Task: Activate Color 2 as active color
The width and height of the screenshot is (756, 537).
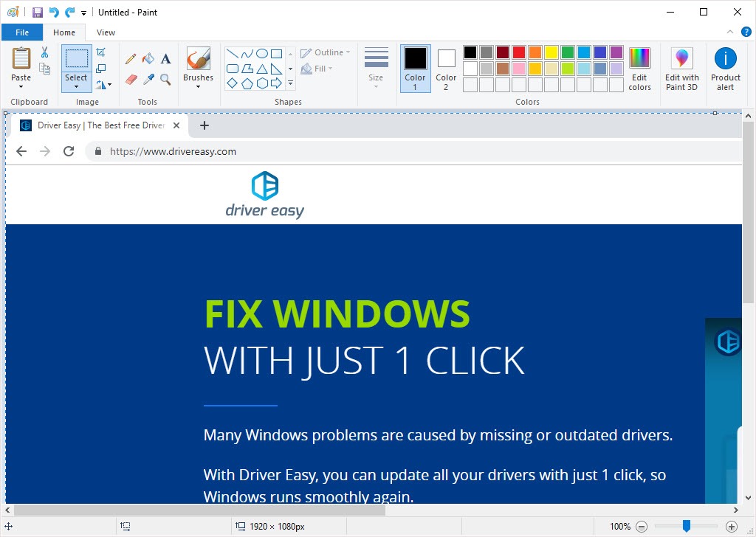Action: tap(445, 68)
